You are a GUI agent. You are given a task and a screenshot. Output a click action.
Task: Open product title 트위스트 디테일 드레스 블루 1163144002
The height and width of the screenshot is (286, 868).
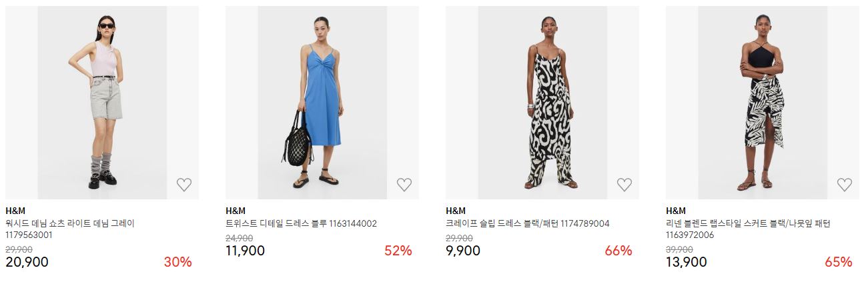click(x=301, y=224)
